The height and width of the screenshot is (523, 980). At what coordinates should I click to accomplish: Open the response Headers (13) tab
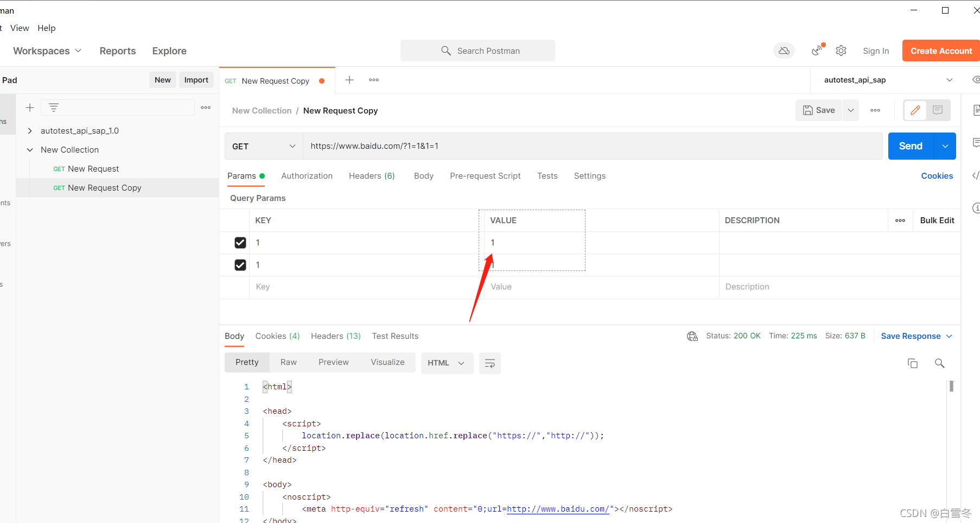point(336,336)
